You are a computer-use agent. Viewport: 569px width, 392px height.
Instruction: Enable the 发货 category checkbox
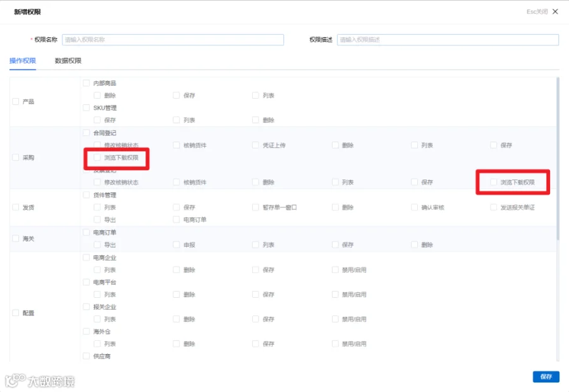click(16, 207)
